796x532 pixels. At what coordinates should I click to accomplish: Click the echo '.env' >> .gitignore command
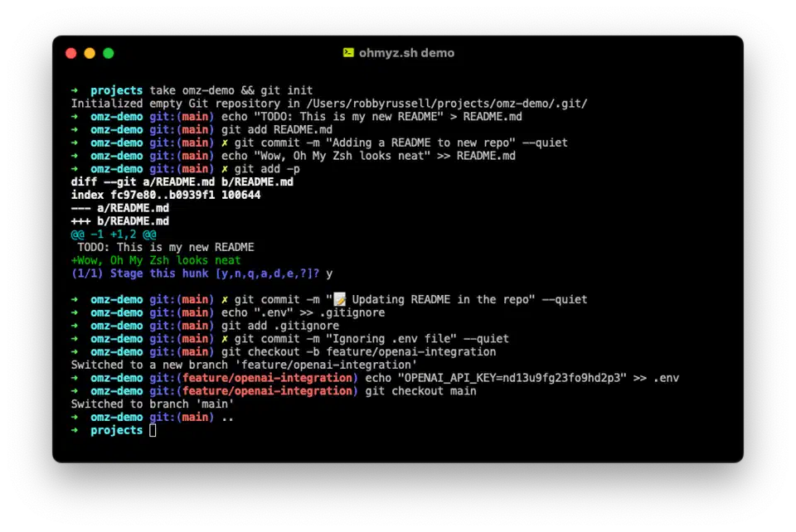coord(303,313)
